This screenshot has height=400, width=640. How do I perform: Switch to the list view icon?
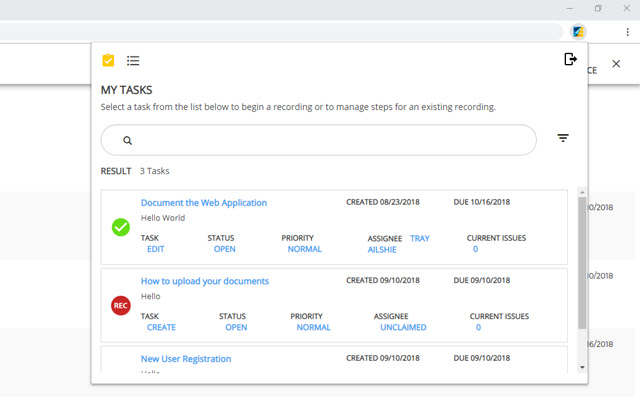(133, 61)
